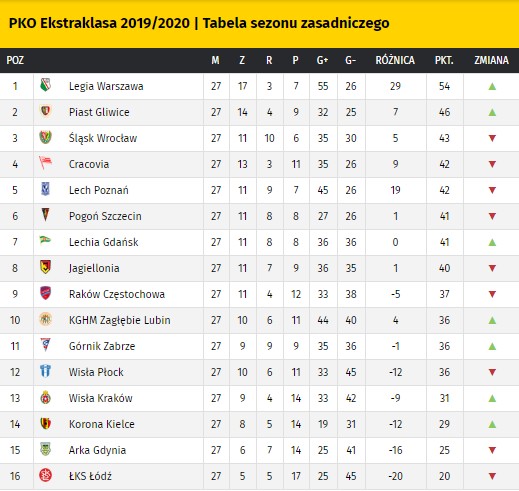Screen dimensions: 519x491
Task: Click the Lech Poznań club crest
Action: (x=46, y=189)
